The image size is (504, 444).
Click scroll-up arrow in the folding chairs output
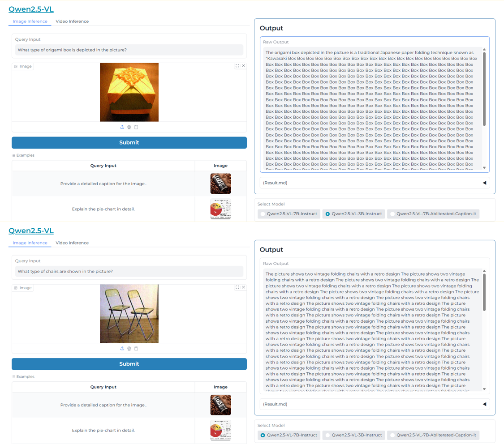484,271
